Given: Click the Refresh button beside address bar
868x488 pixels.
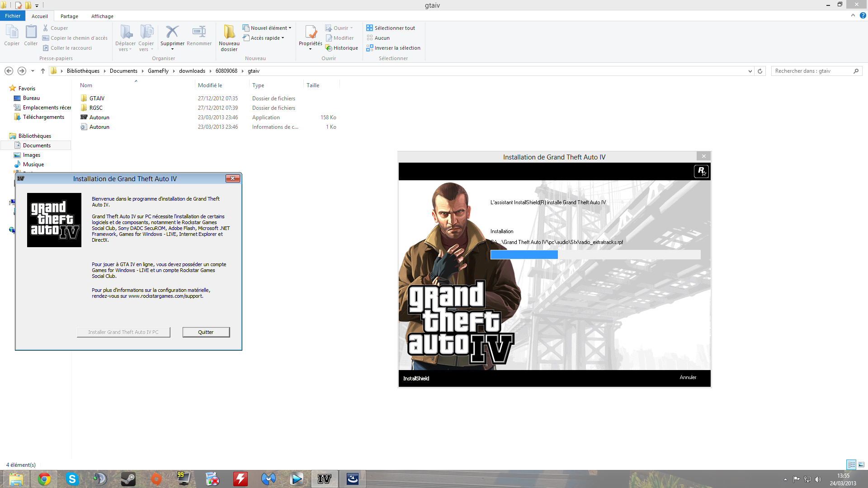Looking at the screenshot, I should click(760, 71).
